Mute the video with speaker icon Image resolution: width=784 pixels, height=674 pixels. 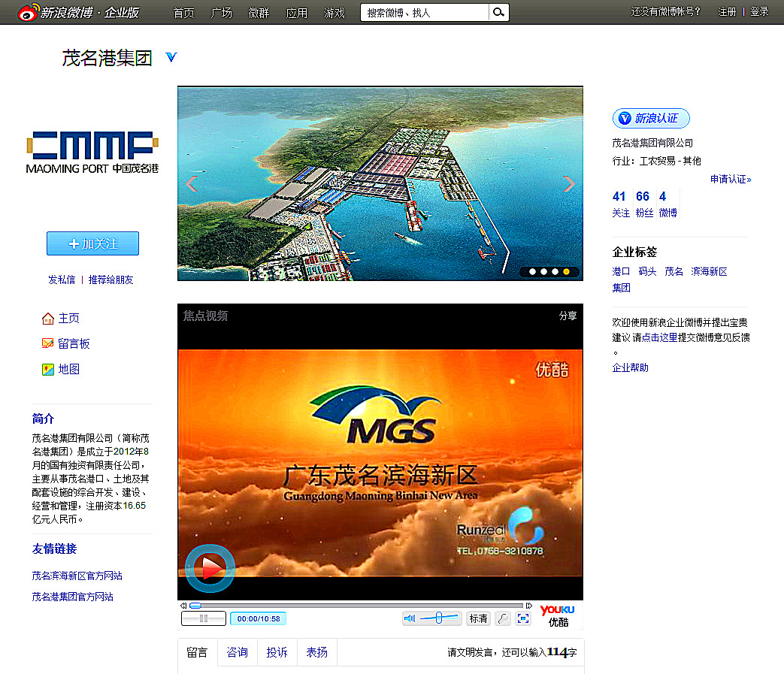410,618
